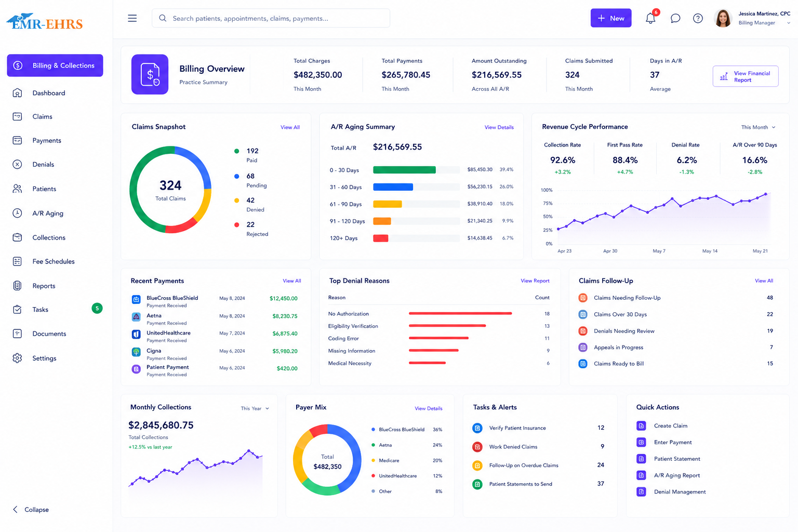Click Claims Ready to Bill row text
Screen dimensions: 798x532
tap(619, 364)
